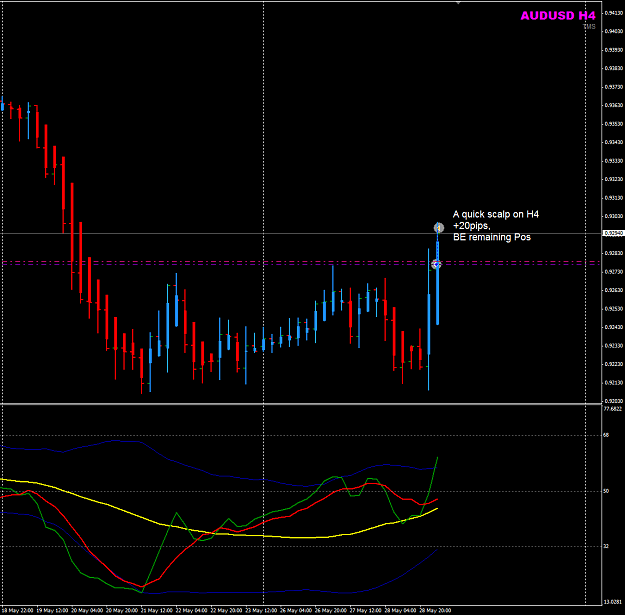Image resolution: width=625 pixels, height=615 pixels.
Task: Click the '27 May 12:00' time axis label
Action: click(366, 610)
